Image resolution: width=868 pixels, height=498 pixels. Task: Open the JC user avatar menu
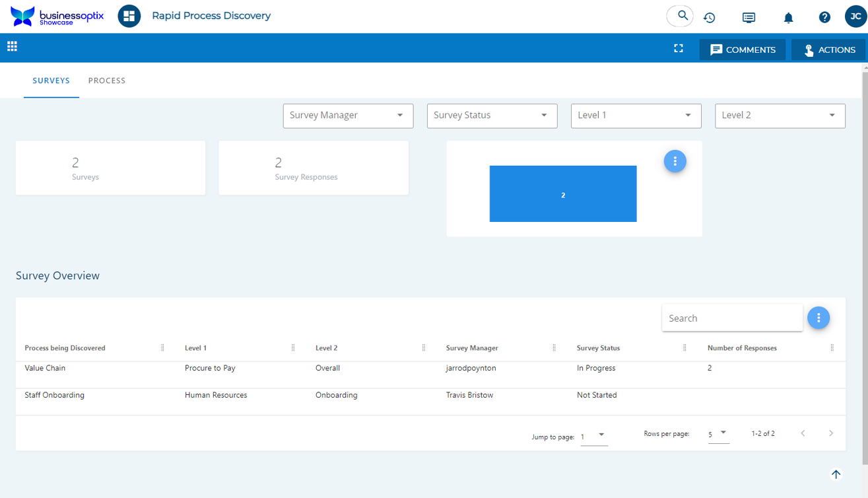855,17
